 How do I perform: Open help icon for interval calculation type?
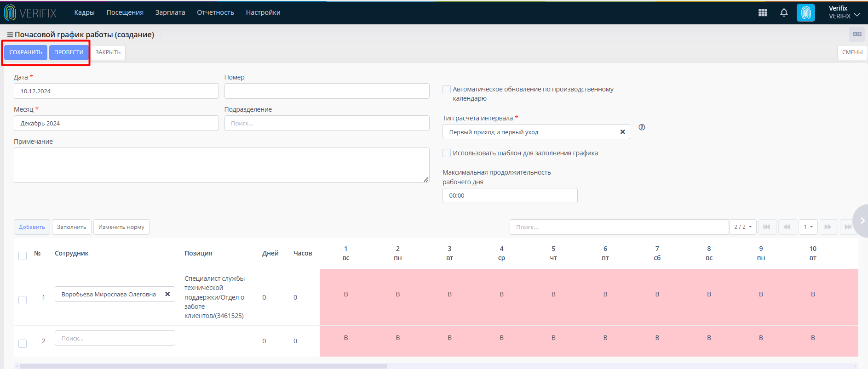pos(642,127)
